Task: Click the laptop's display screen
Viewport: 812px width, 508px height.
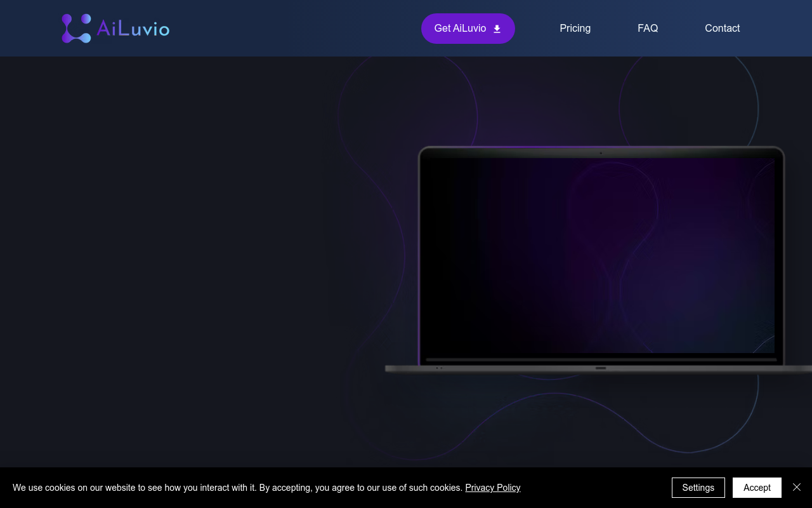Action: (x=599, y=254)
